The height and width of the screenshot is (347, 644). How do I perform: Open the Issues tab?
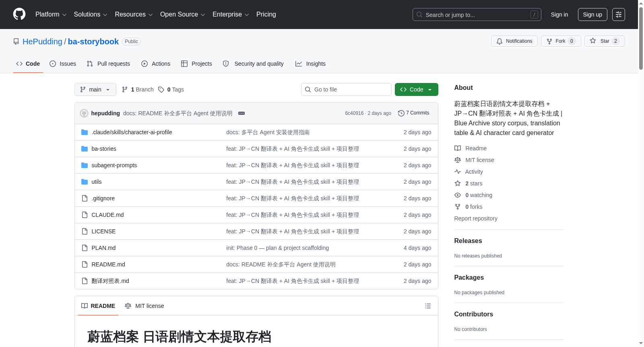(x=63, y=64)
